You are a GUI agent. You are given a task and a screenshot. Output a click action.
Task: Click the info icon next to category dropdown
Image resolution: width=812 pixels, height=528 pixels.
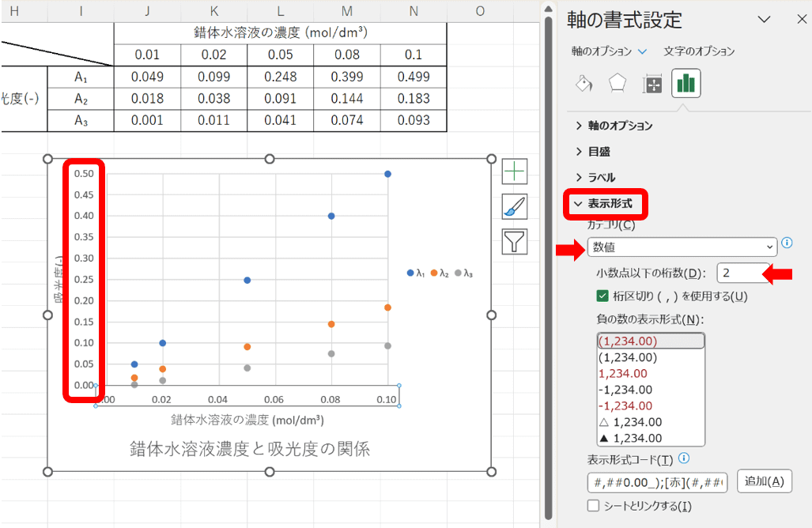click(787, 242)
